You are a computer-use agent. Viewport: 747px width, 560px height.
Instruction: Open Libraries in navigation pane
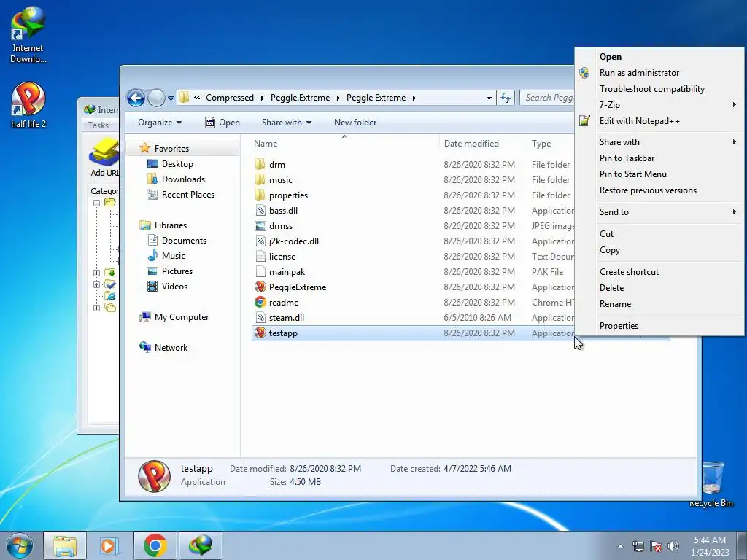[170, 225]
